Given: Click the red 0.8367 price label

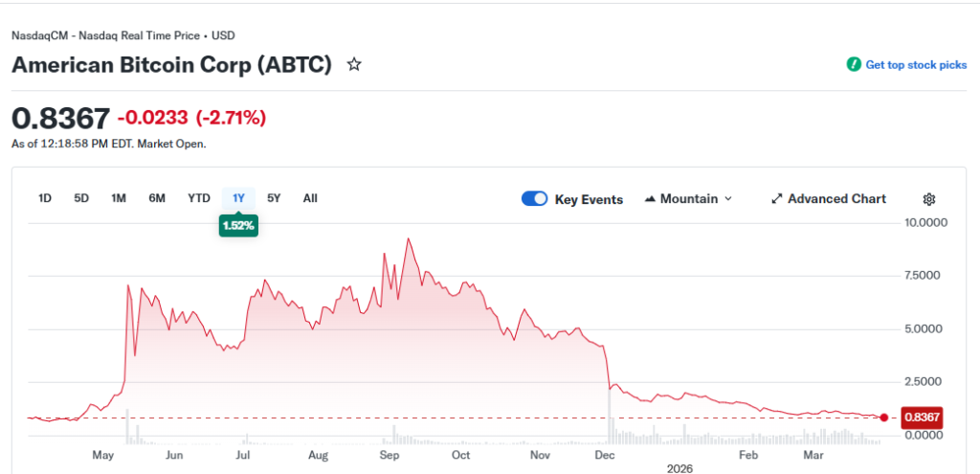Looking at the screenshot, I should 922,418.
